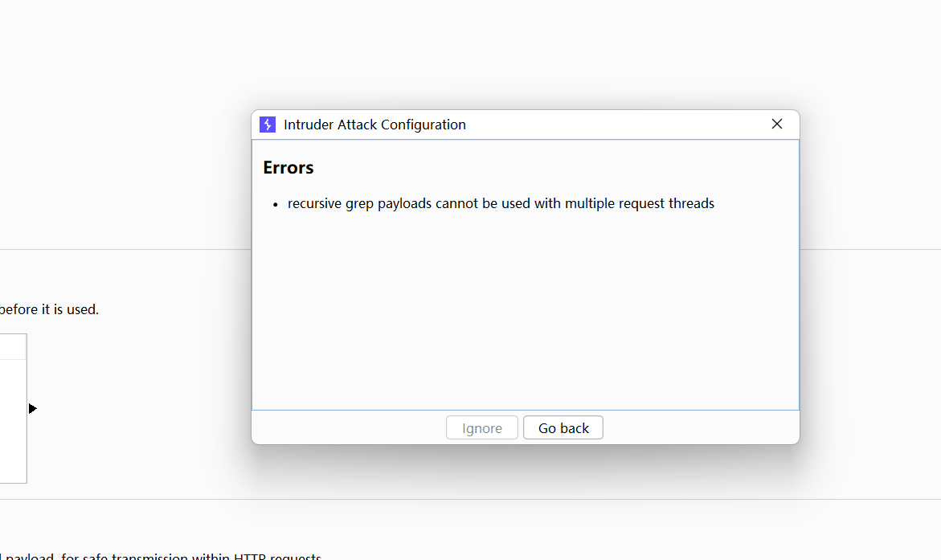
Task: Click the text 'before it is used.'
Action: (50, 309)
